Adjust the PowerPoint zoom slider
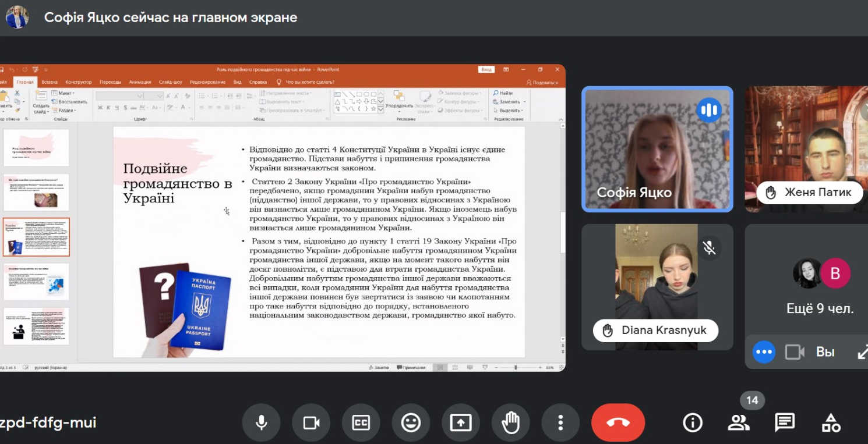Image resolution: width=868 pixels, height=444 pixels. [x=516, y=368]
